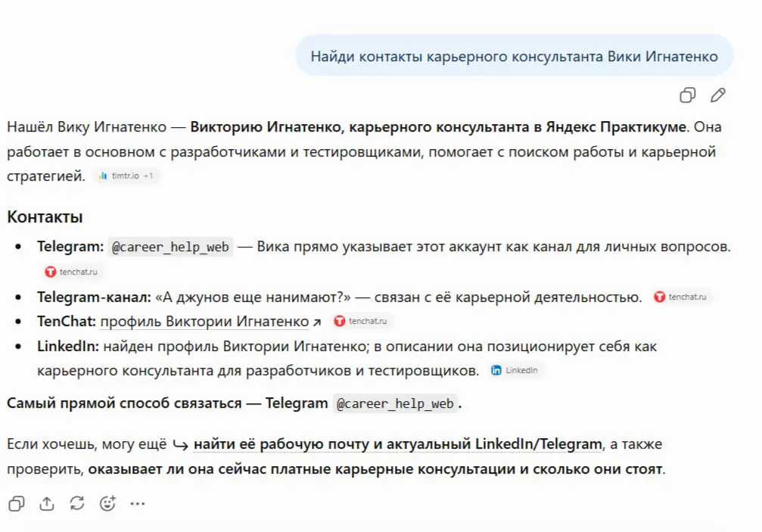Screen dimensions: 762x532
Task: Open the LinkedIn source chip
Action: pyautogui.click(x=515, y=370)
